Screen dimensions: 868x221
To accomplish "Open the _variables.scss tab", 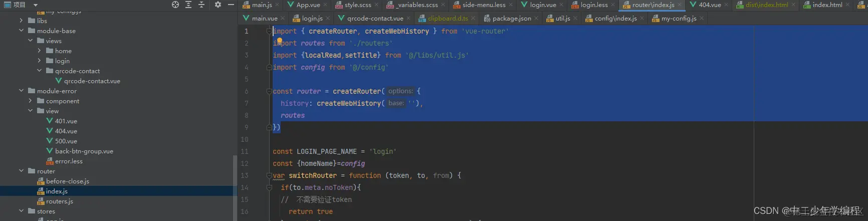I will click(x=417, y=5).
